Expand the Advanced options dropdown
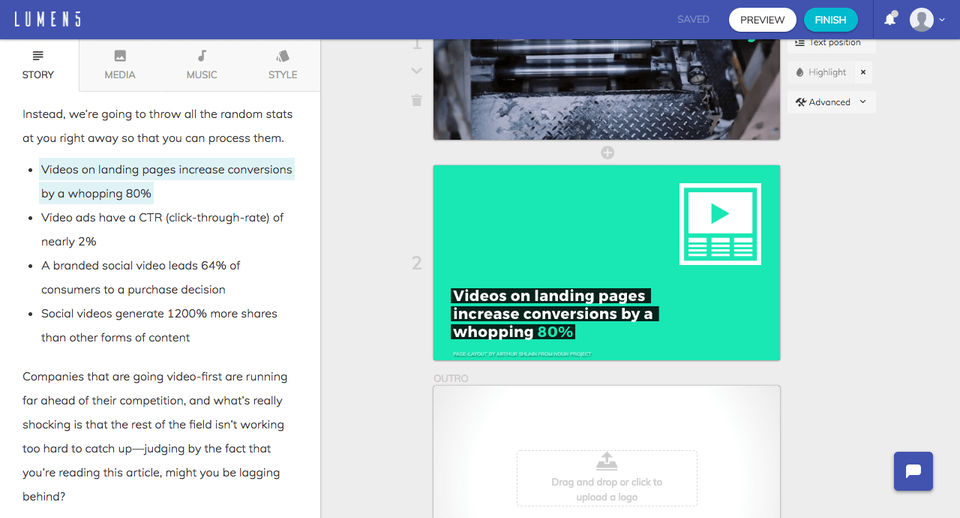The image size is (960, 518). click(831, 102)
